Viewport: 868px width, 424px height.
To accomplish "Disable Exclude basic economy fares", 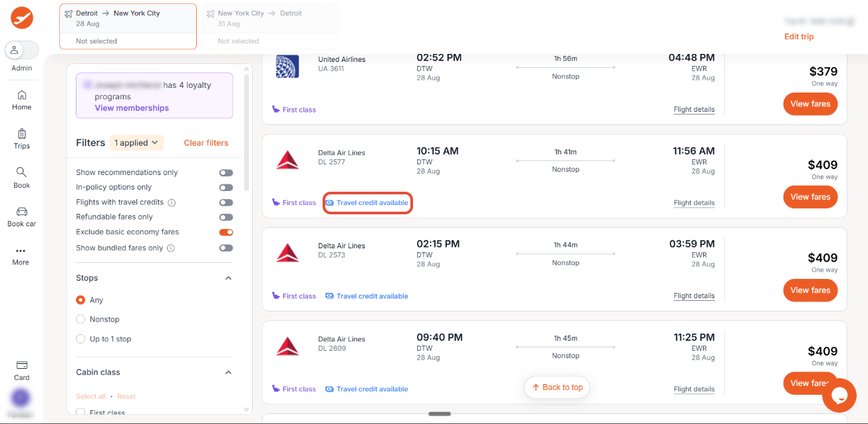I will [x=226, y=232].
